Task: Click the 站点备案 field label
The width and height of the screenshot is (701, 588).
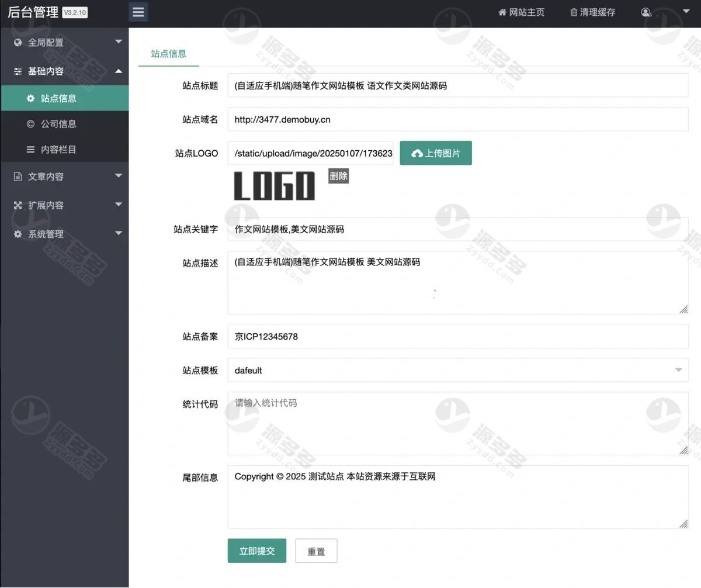Action: [200, 337]
